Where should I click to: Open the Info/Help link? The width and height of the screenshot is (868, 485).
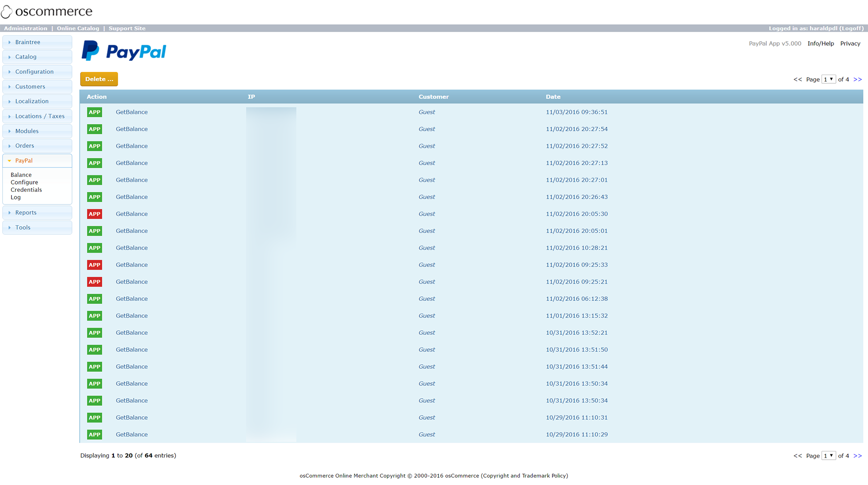(821, 43)
